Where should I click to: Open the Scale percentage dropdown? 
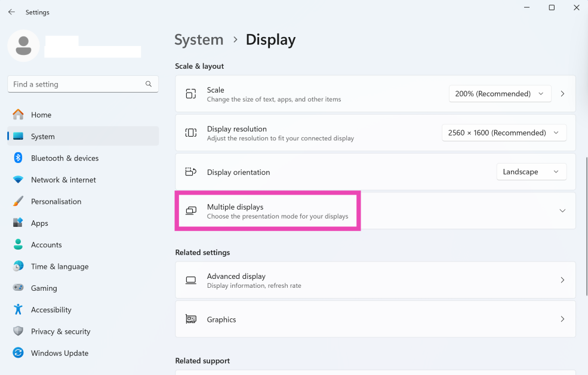(x=499, y=94)
